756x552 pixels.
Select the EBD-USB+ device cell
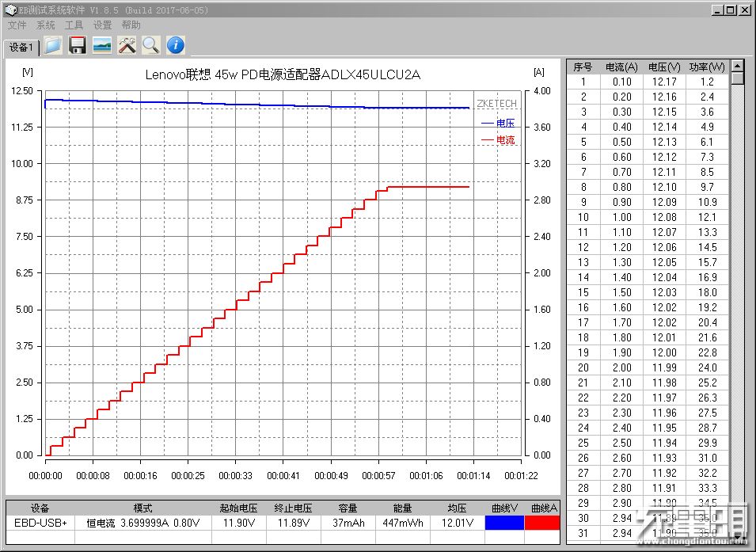[x=40, y=523]
